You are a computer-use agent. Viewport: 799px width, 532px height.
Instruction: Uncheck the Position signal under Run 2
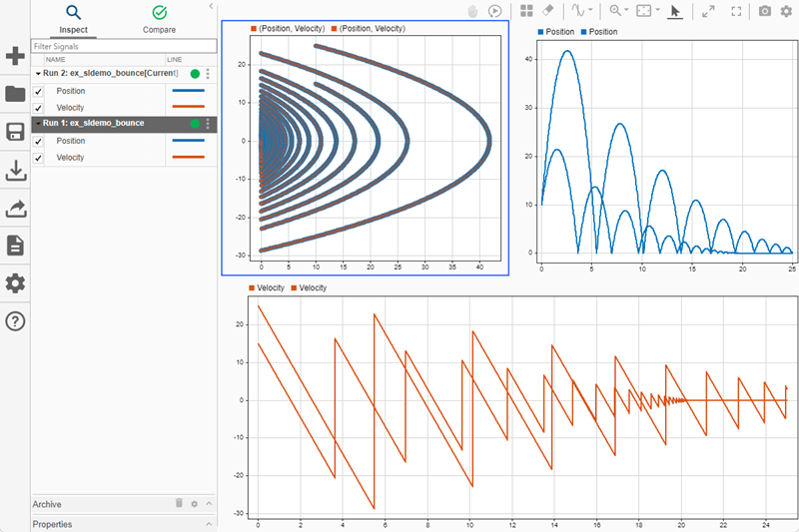point(39,91)
